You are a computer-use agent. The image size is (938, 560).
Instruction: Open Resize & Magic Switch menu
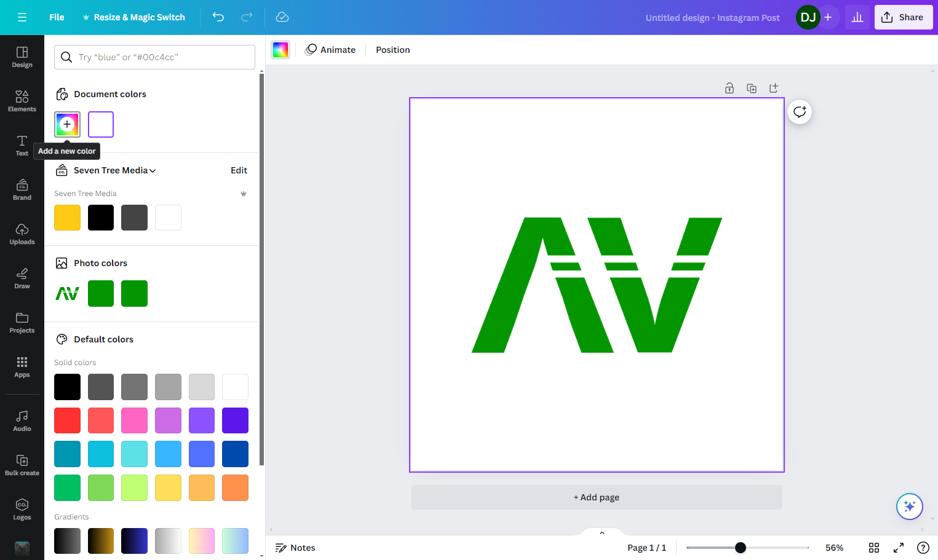134,17
